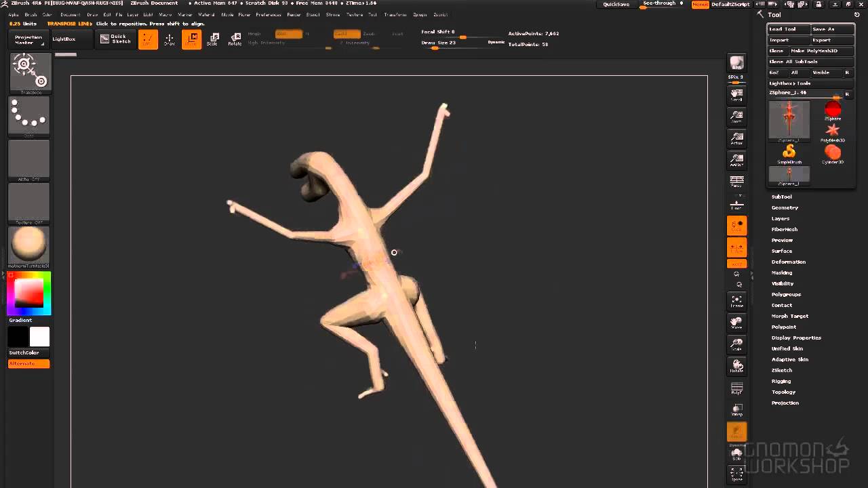The image size is (868, 488).
Task: Click the Rotate icon in right shelf
Action: [x=736, y=366]
